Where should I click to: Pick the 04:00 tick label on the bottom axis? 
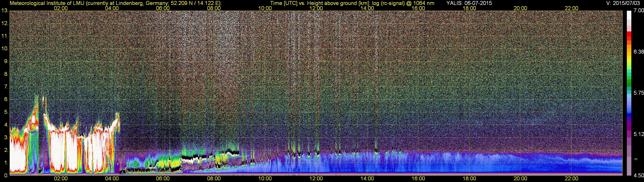pyautogui.click(x=112, y=179)
